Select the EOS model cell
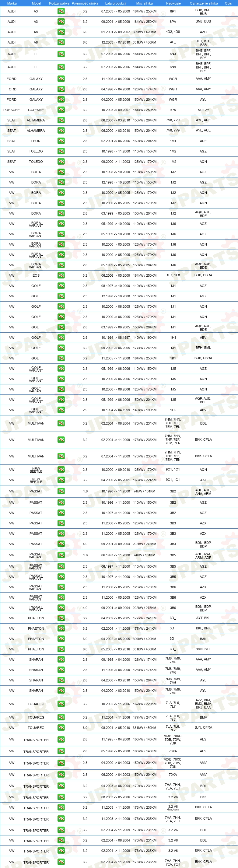The width and height of the screenshot is (238, 868). point(36,275)
